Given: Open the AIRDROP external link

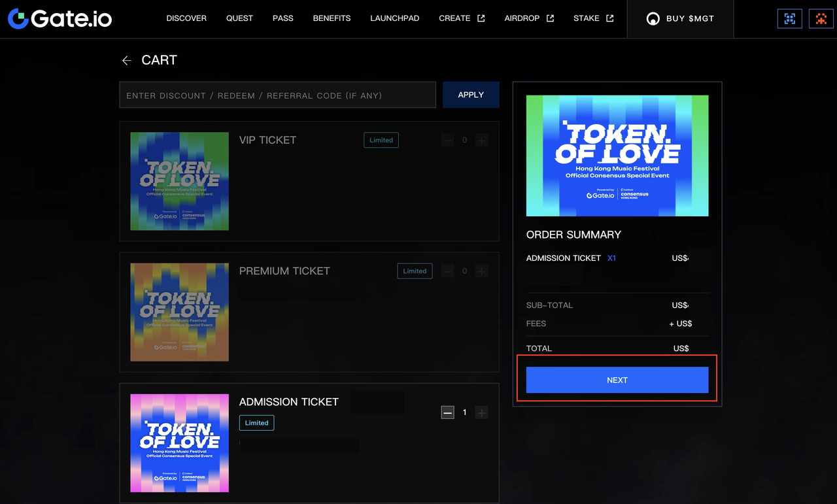Looking at the screenshot, I should tap(529, 18).
